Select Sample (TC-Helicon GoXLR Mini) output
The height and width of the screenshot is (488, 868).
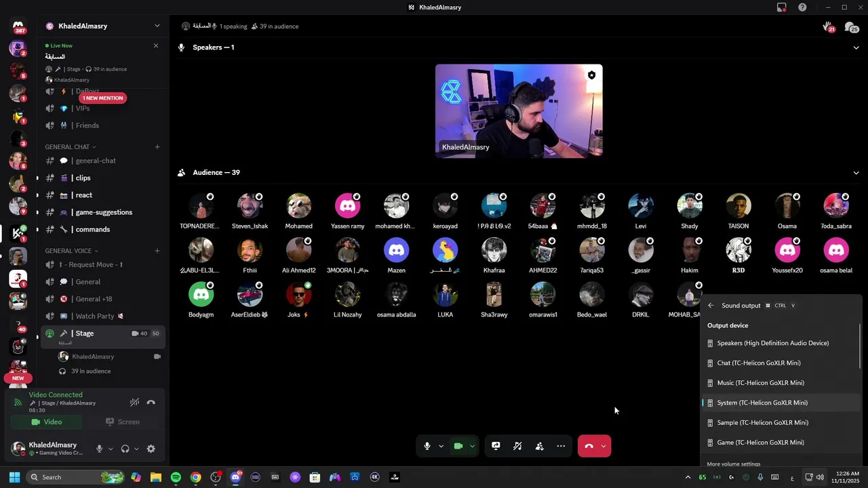(x=780, y=423)
